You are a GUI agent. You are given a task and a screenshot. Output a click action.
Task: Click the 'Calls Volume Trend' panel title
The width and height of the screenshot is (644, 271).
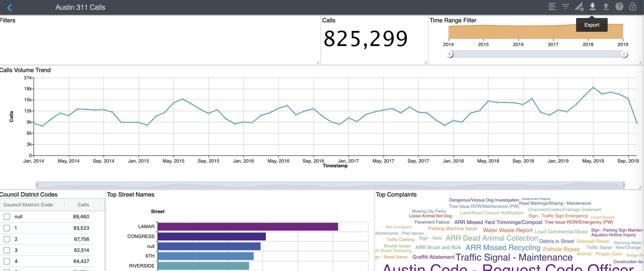click(25, 70)
